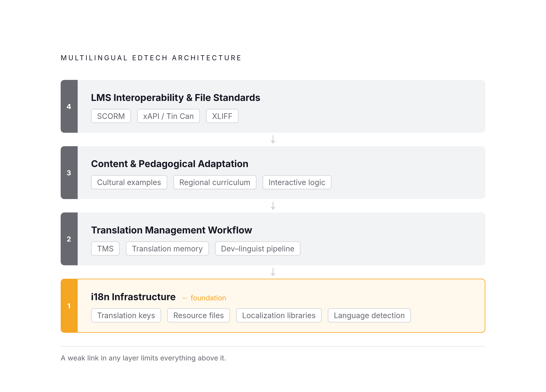Click the XLIFF tag
This screenshot has height=392, width=546.
pos(222,116)
